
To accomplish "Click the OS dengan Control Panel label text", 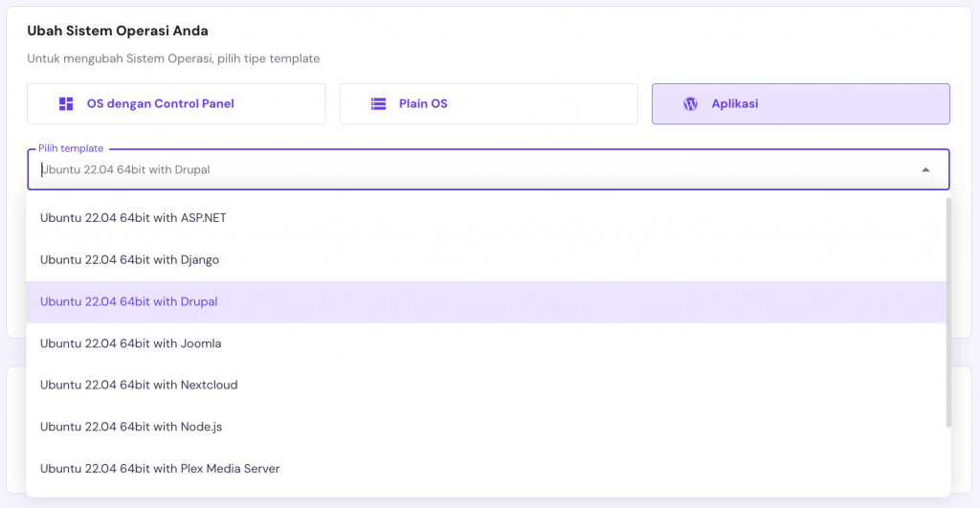I will 161,103.
